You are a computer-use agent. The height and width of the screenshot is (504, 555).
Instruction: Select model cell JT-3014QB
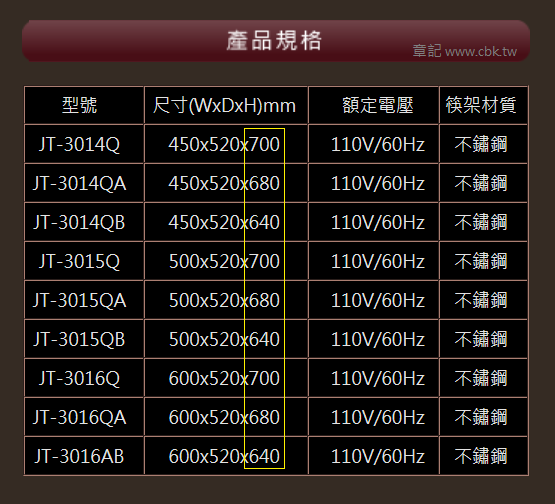click(84, 222)
